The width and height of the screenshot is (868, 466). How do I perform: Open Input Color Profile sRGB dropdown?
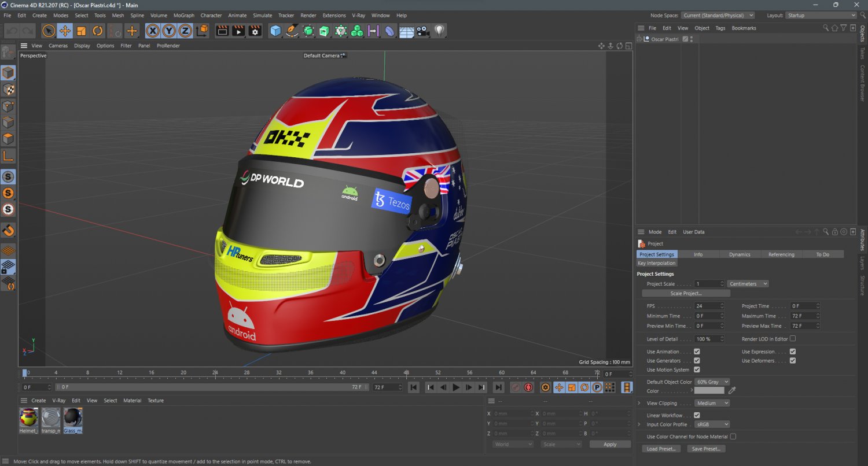[712, 424]
